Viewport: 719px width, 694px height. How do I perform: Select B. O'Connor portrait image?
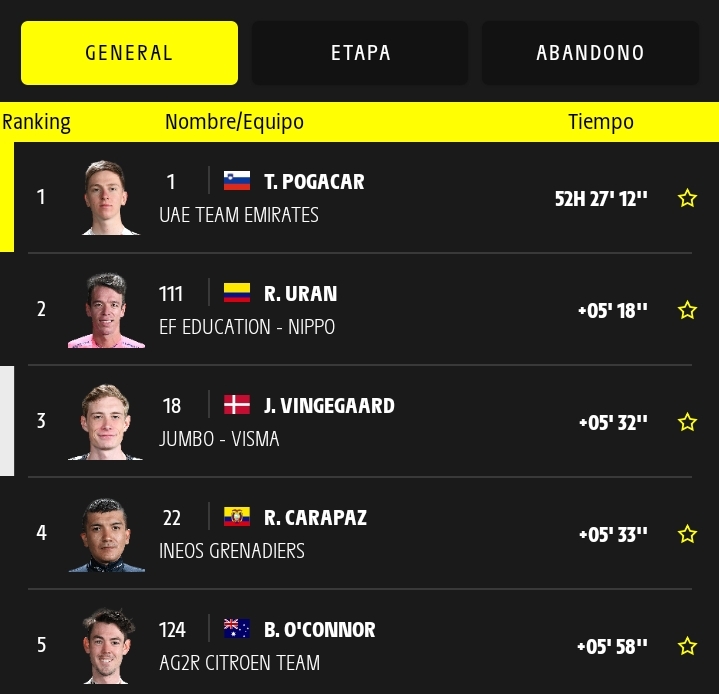pos(108,646)
